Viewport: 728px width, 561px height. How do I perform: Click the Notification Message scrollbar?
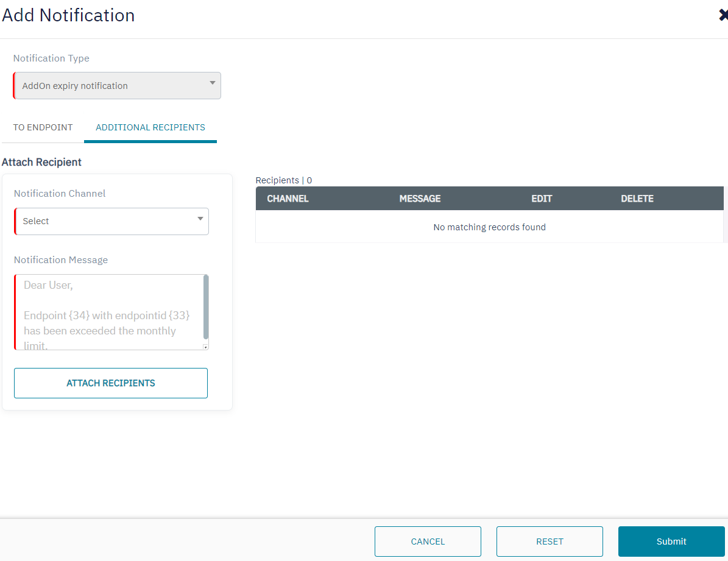point(206,308)
